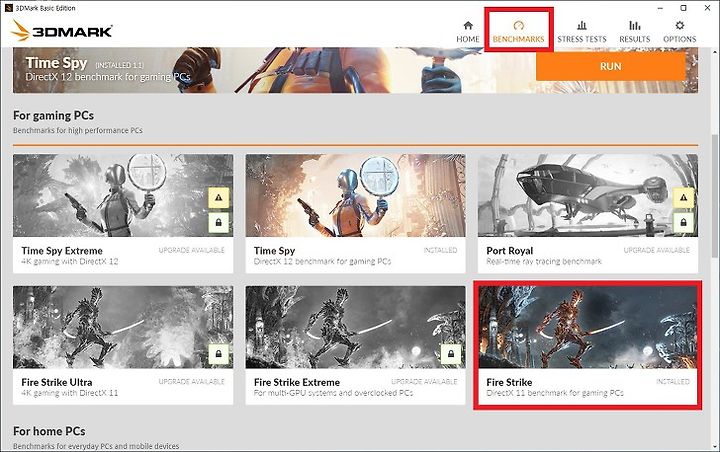Click the orange RUN button

[610, 66]
